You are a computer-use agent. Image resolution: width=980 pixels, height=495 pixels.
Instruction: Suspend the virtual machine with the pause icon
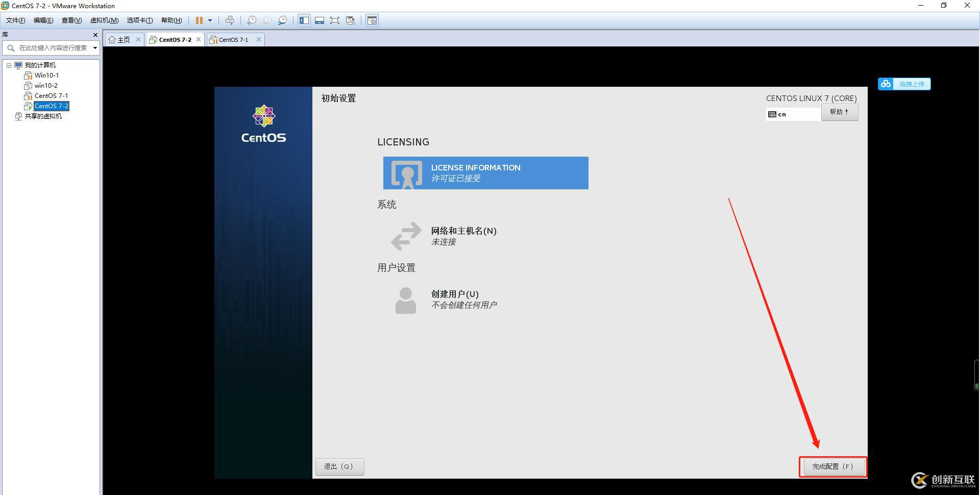[x=199, y=20]
